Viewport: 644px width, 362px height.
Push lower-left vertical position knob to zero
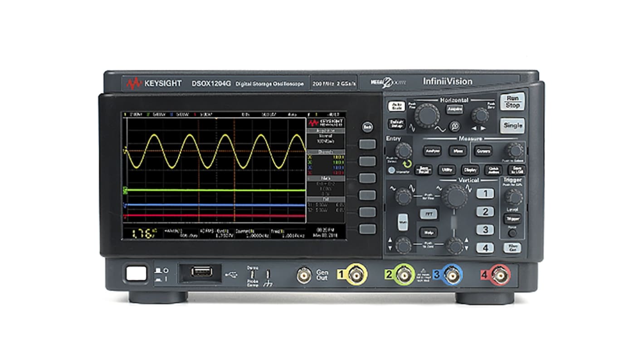(403, 245)
